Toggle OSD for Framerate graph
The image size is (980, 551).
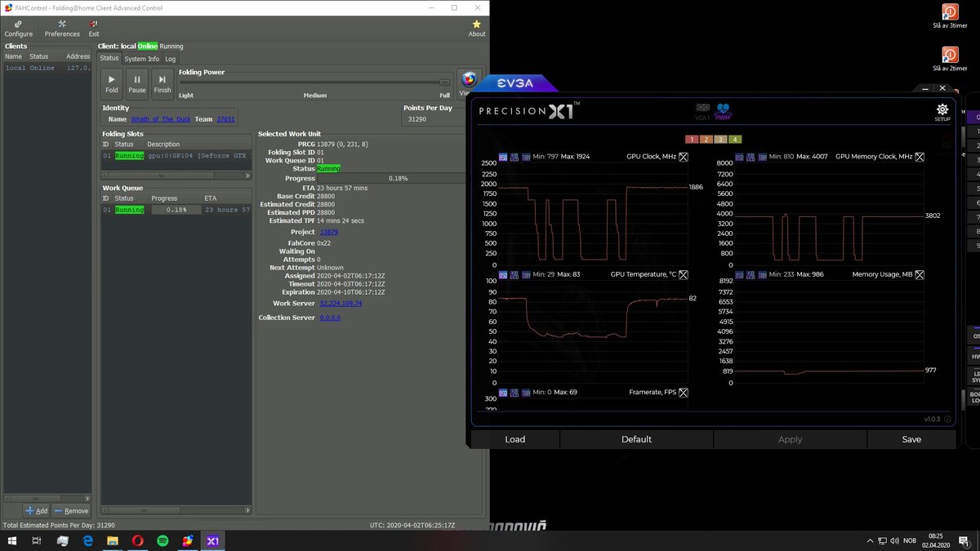tap(503, 393)
